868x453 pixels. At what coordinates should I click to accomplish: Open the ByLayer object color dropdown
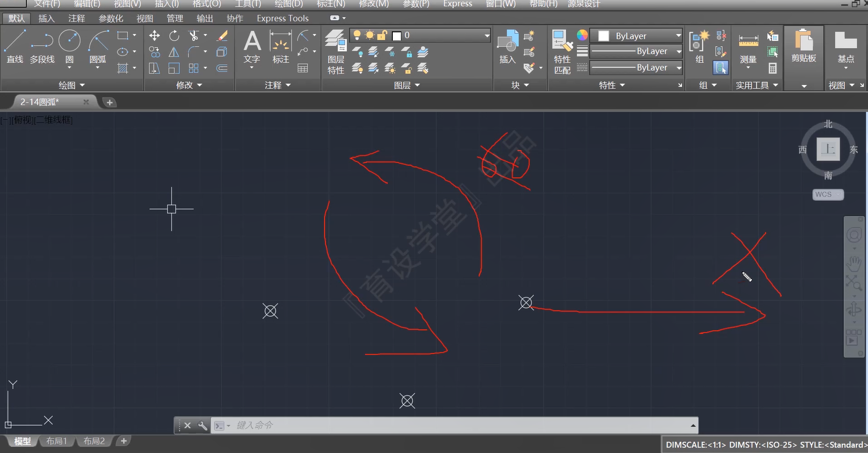636,36
